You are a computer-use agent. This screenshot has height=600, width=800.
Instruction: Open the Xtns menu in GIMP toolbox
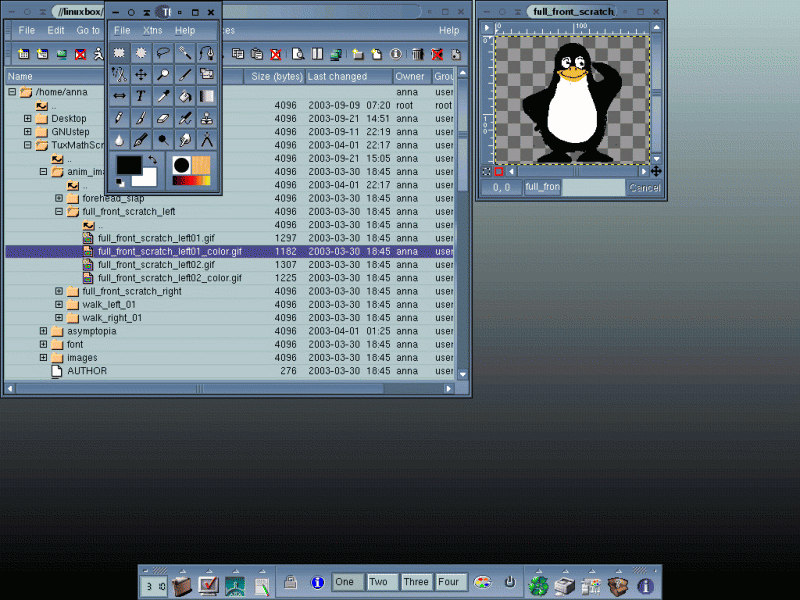coord(153,31)
